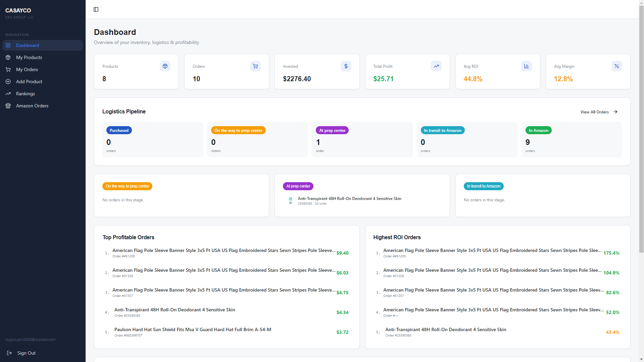Click the Products card box icon

[x=165, y=66]
